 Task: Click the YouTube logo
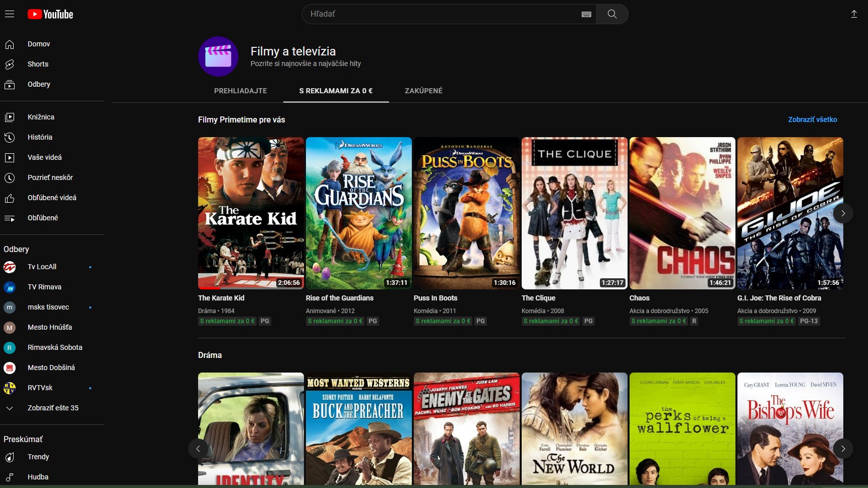click(50, 14)
